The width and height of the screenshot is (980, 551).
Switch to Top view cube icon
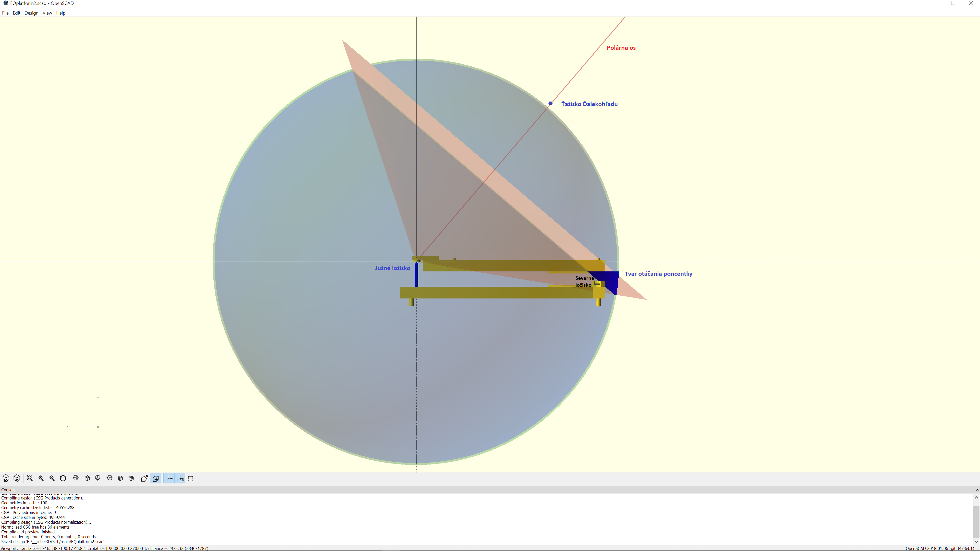87,478
